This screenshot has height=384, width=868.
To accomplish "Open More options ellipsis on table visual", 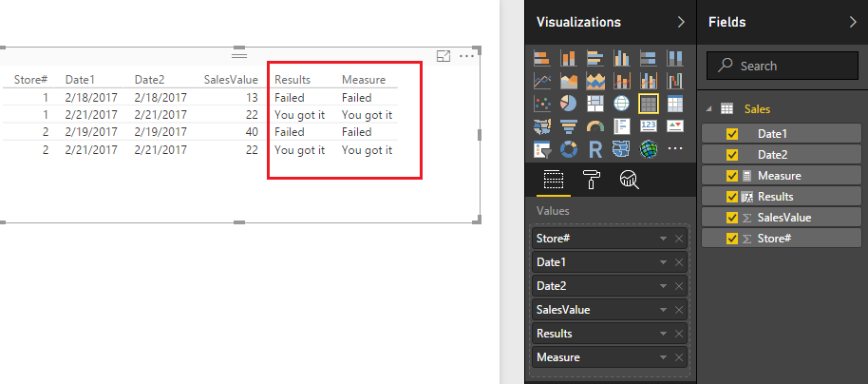I will click(467, 56).
